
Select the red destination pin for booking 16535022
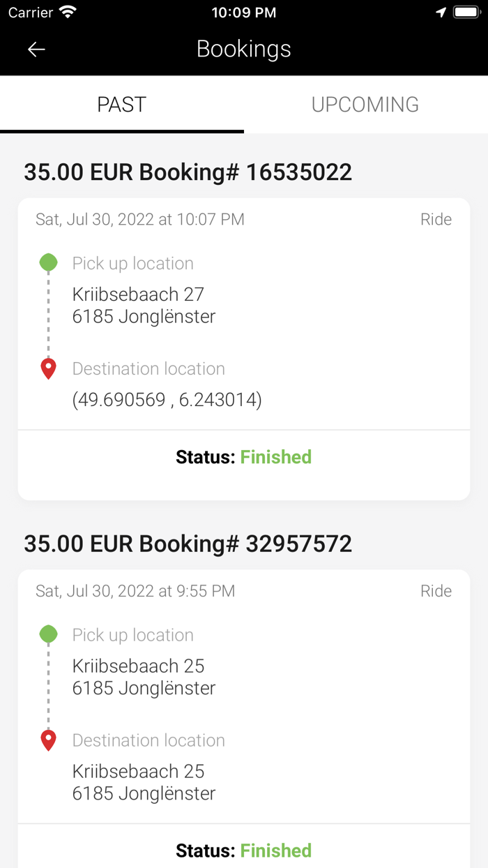pyautogui.click(x=48, y=368)
